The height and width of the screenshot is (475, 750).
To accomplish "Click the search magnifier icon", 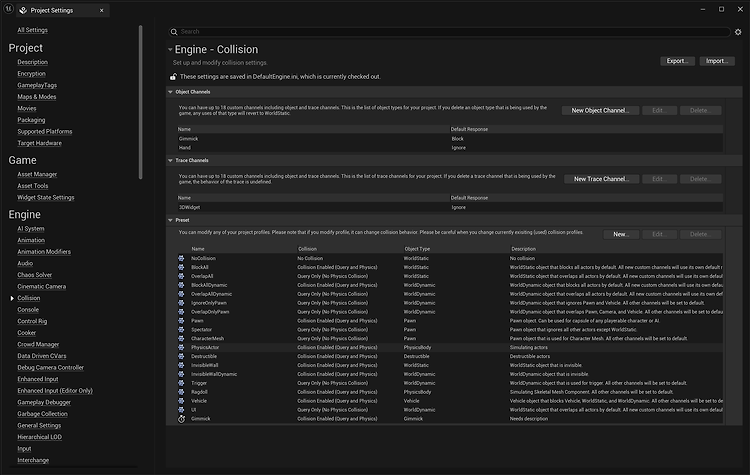I will click(x=174, y=32).
